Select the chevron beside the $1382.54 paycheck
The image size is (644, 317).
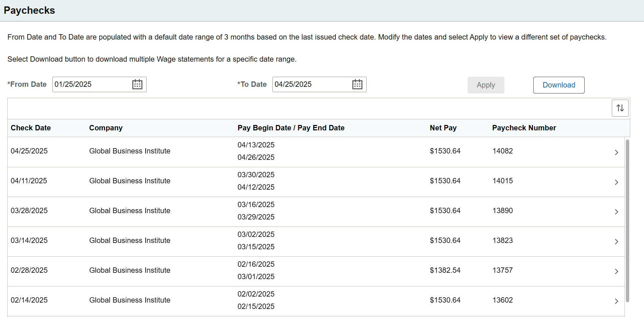point(616,271)
